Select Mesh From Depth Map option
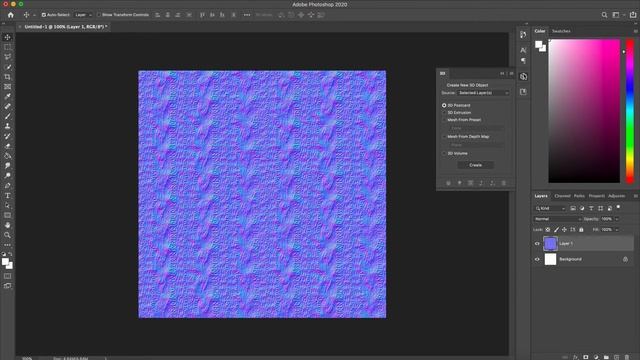640x360 pixels. (x=444, y=137)
